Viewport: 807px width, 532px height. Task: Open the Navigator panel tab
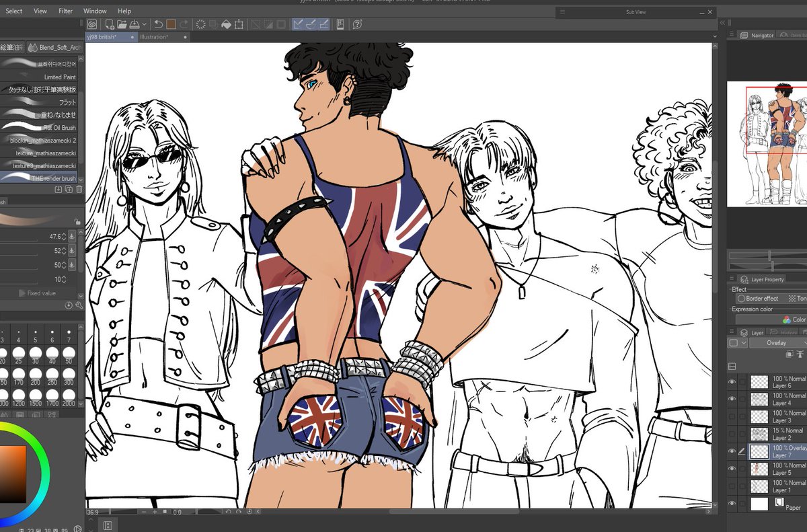(x=757, y=35)
